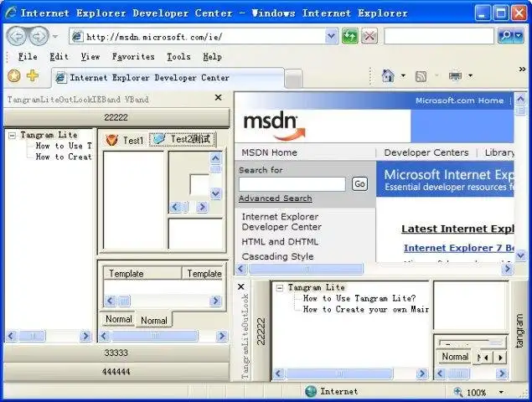
Task: Select the first Normal tab in left band
Action: click(x=118, y=319)
